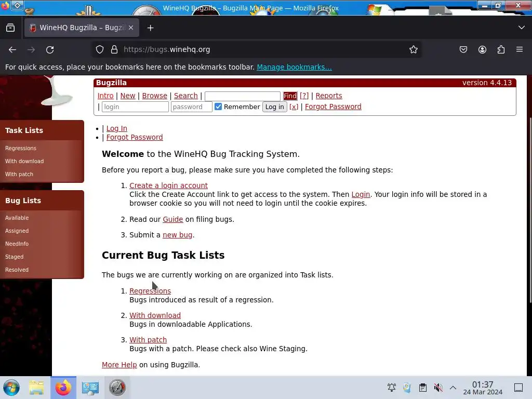The image size is (532, 399).
Task: Click the Log In bullet link
Action: 117,128
